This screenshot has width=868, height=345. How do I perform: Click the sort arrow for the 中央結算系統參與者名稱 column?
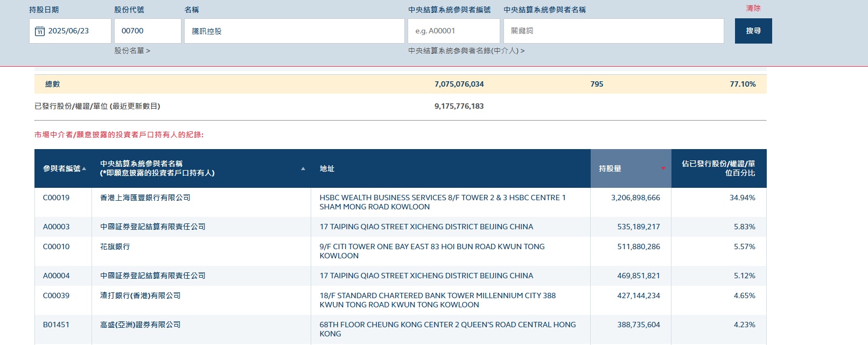coord(303,168)
